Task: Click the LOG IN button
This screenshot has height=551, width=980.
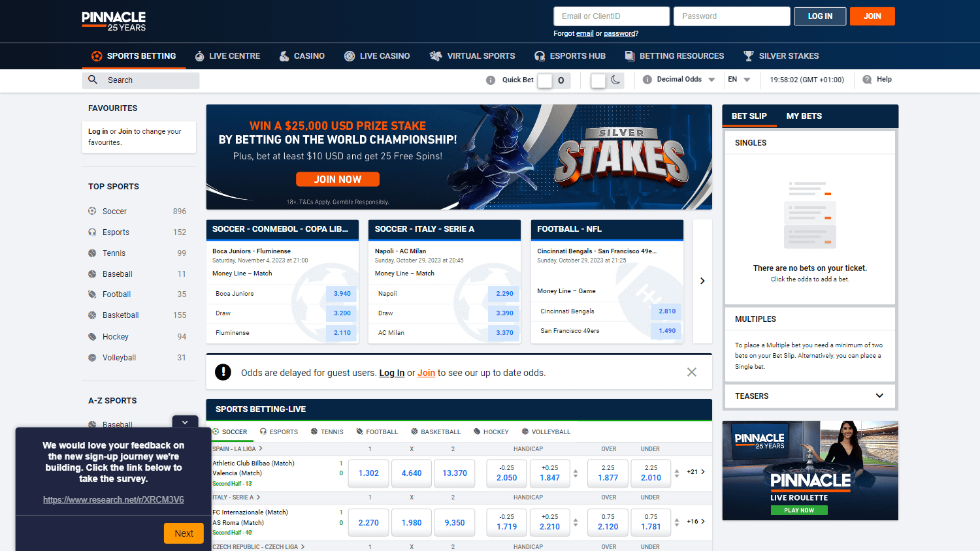Action: [820, 16]
